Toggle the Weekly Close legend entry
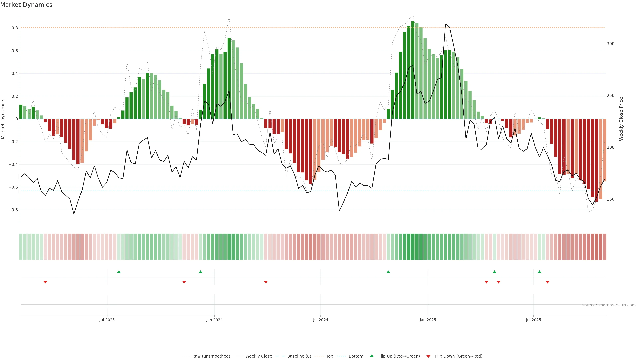 click(x=258, y=356)
